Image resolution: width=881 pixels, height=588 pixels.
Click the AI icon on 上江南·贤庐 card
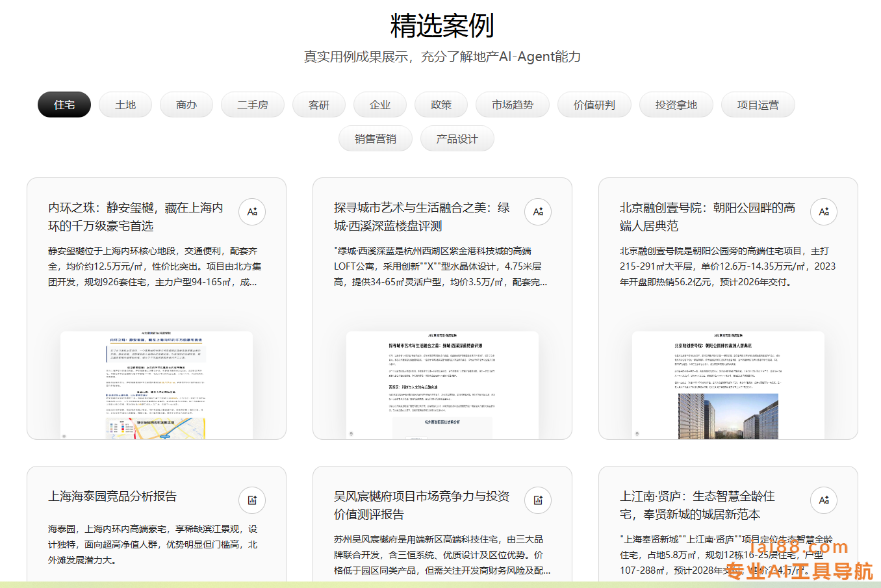point(824,500)
